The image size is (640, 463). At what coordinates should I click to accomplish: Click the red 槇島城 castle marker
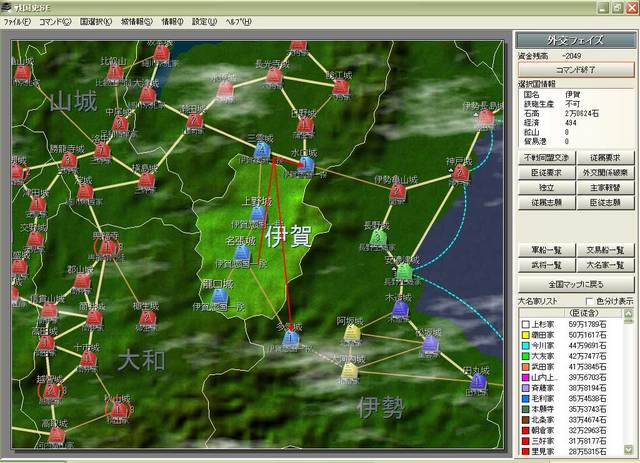(146, 180)
